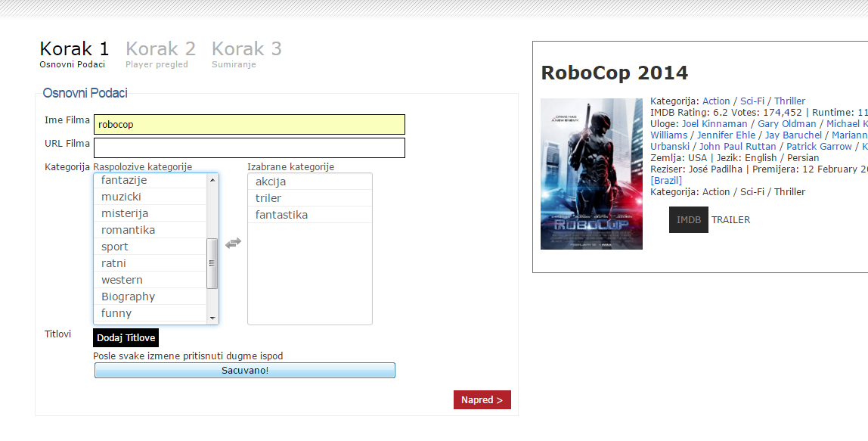Open John Paul Ruttan actor link
This screenshot has height=441, width=868.
[x=737, y=146]
